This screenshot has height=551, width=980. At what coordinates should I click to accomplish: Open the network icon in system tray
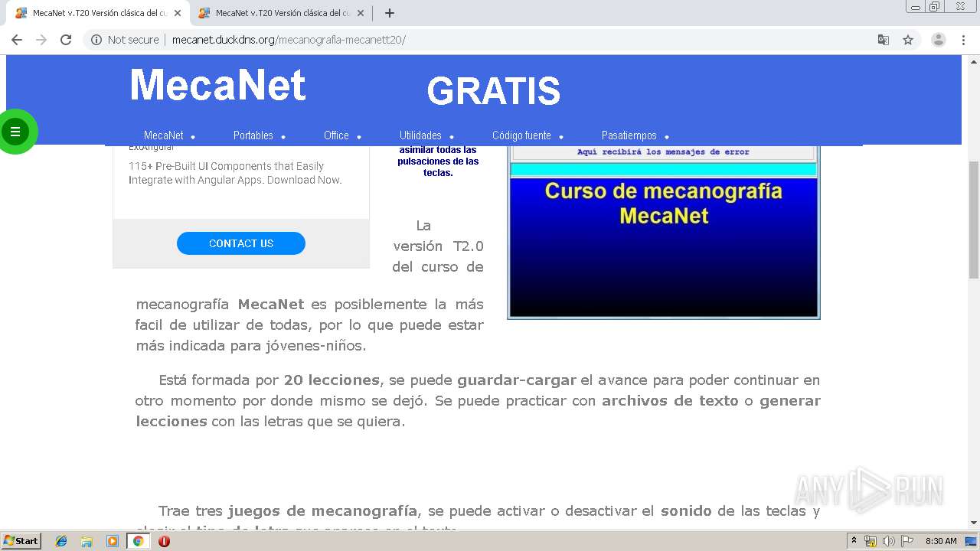click(x=871, y=541)
